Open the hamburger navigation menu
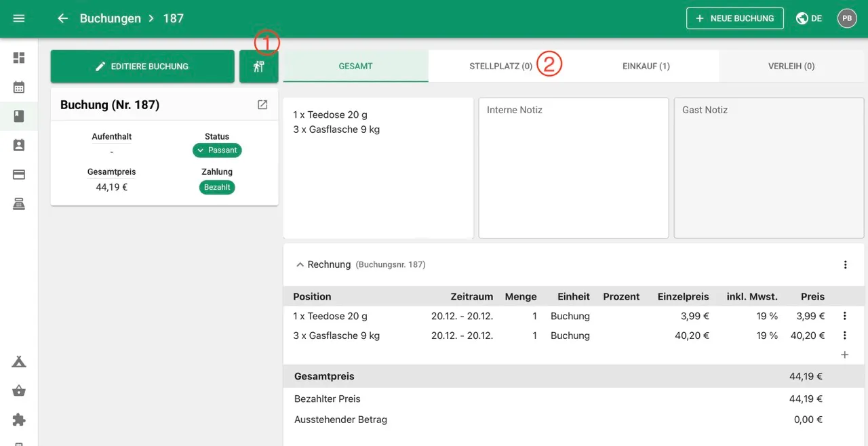 [x=19, y=18]
